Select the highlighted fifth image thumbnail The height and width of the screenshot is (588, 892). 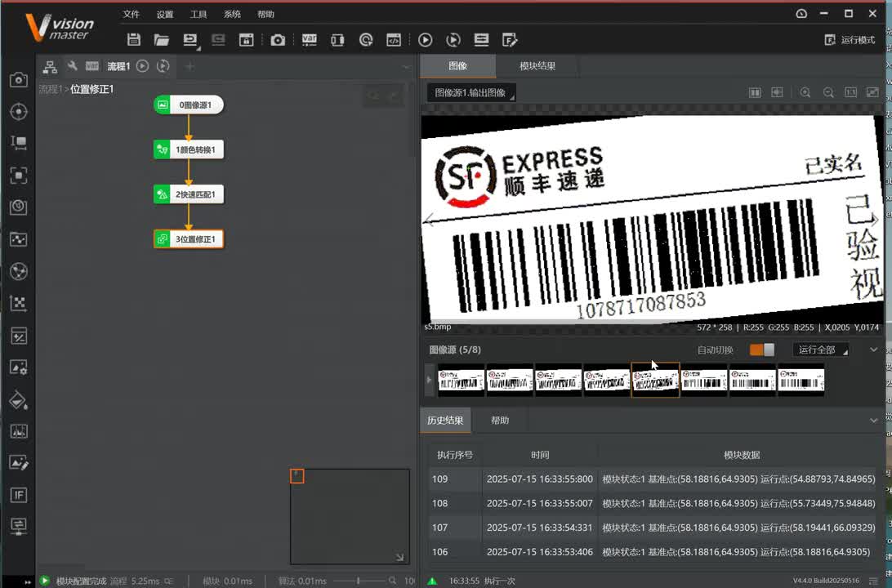coord(655,380)
